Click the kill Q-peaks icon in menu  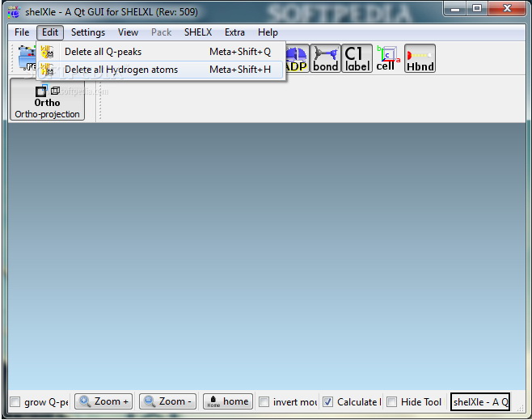point(47,52)
